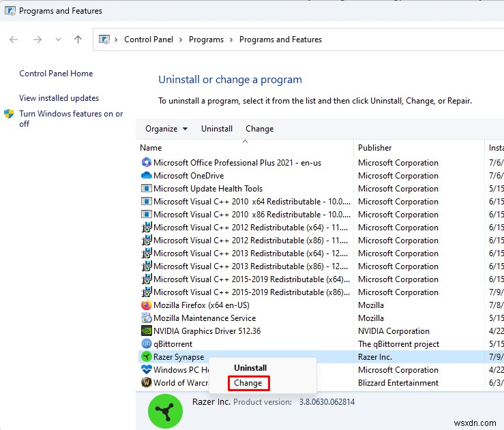504x430 pixels.
Task: Select the Mozilla Maintenance Service entry
Action: [205, 318]
